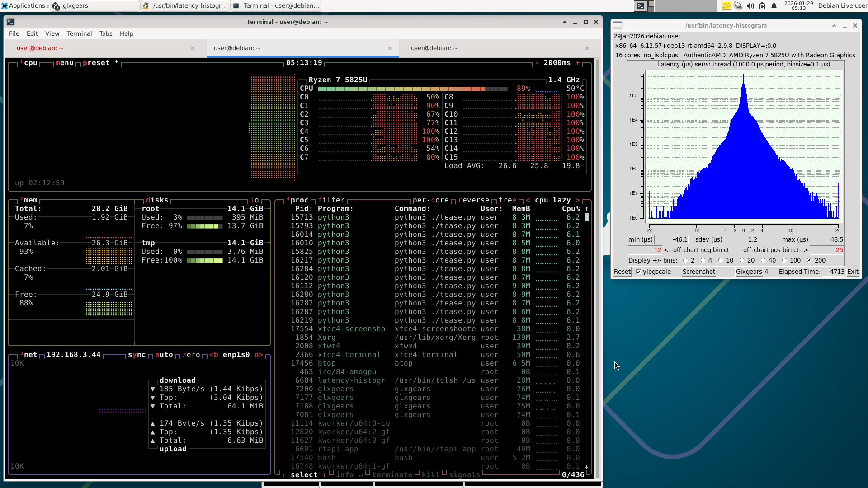Click the Screenshot button

[698, 272]
